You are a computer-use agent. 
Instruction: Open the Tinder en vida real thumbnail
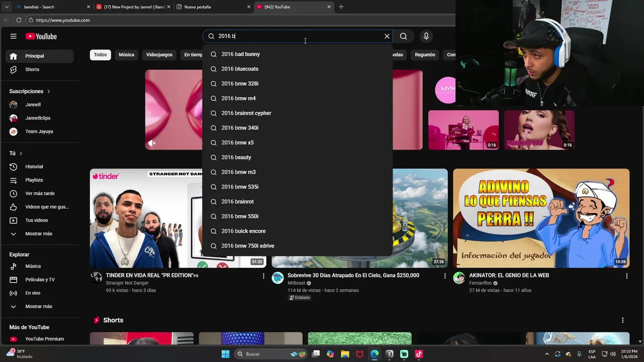[146, 218]
